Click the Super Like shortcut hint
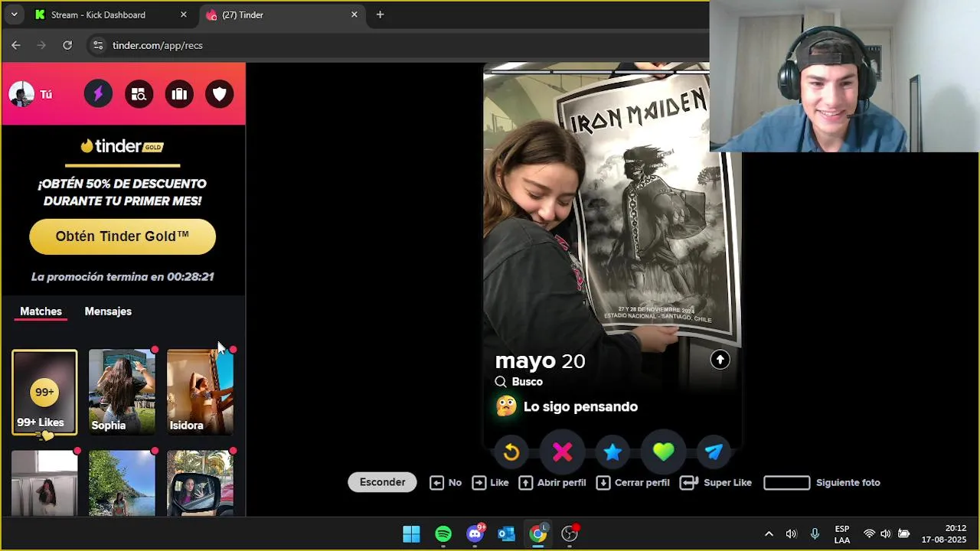 point(716,483)
